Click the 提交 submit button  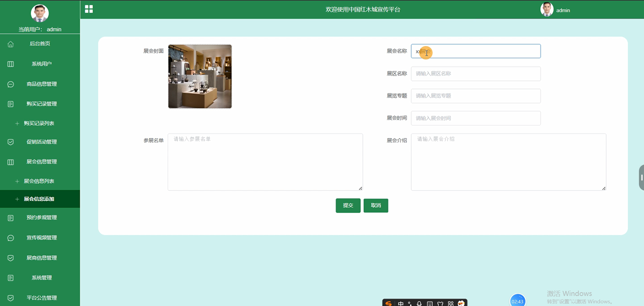click(348, 205)
